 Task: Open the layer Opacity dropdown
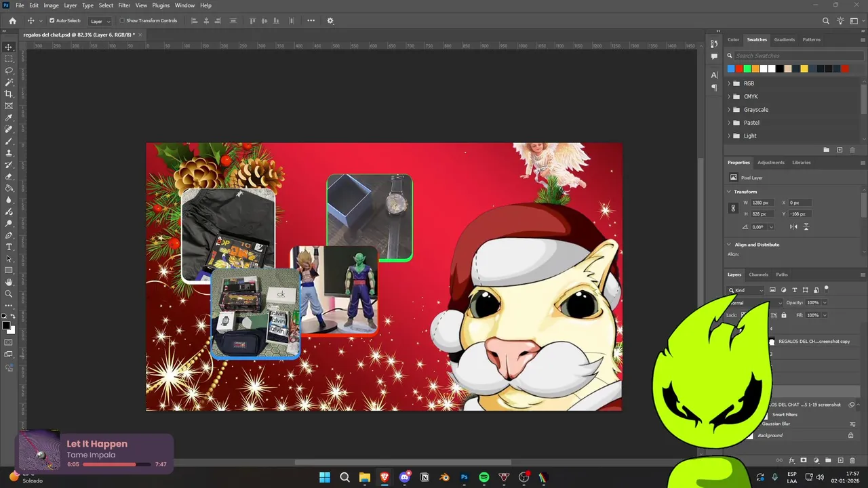825,302
